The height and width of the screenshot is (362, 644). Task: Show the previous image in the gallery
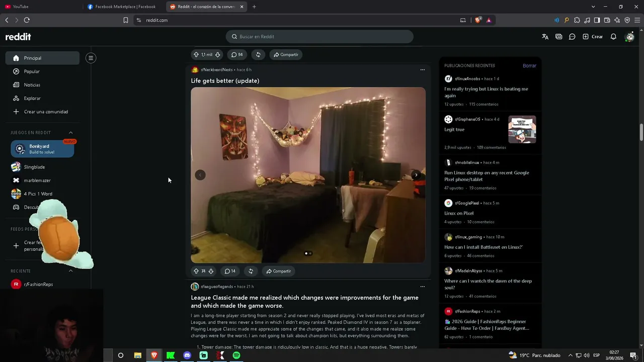(x=200, y=175)
